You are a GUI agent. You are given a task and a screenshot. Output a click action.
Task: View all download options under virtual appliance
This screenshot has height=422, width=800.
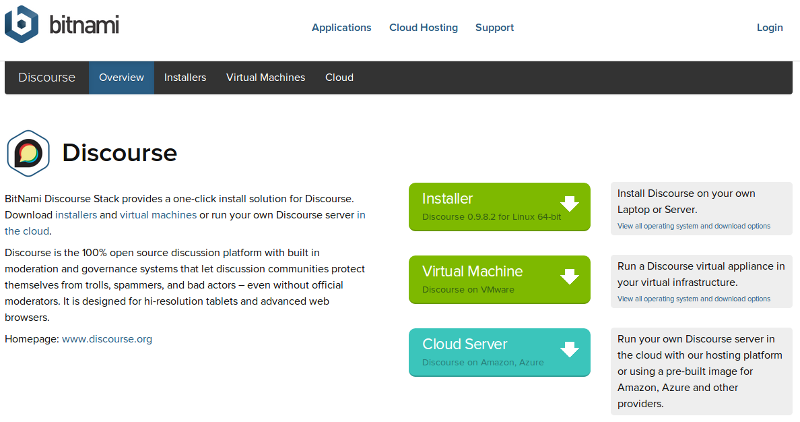(694, 299)
